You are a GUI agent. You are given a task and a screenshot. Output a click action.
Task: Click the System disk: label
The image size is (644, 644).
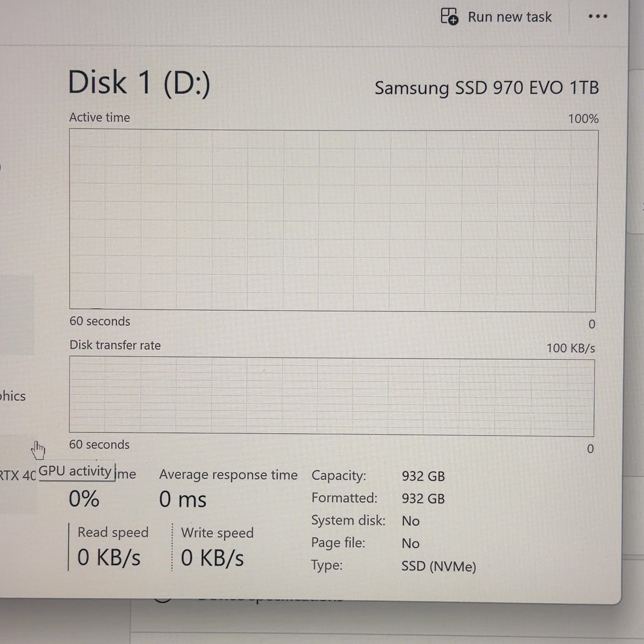(x=348, y=521)
